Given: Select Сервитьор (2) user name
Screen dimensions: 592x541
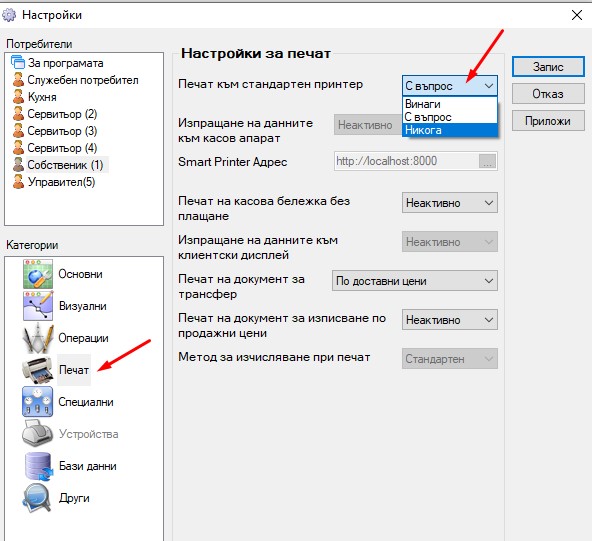Looking at the screenshot, I should tap(62, 114).
